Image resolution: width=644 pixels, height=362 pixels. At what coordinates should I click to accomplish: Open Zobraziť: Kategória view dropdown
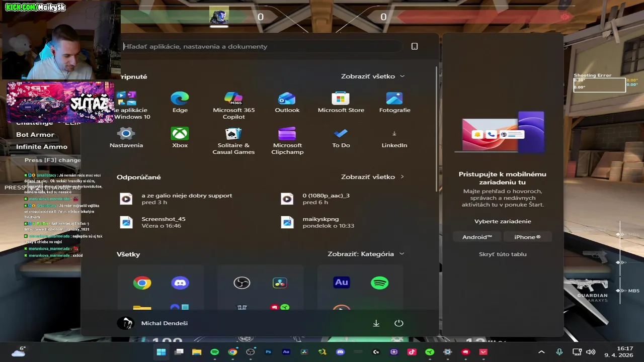pyautogui.click(x=366, y=254)
